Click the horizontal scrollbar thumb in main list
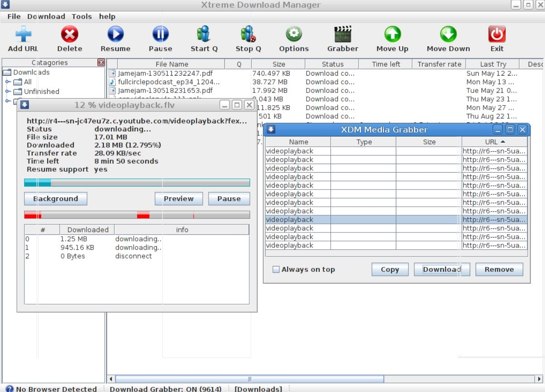This screenshot has height=392, width=545. [x=250, y=379]
